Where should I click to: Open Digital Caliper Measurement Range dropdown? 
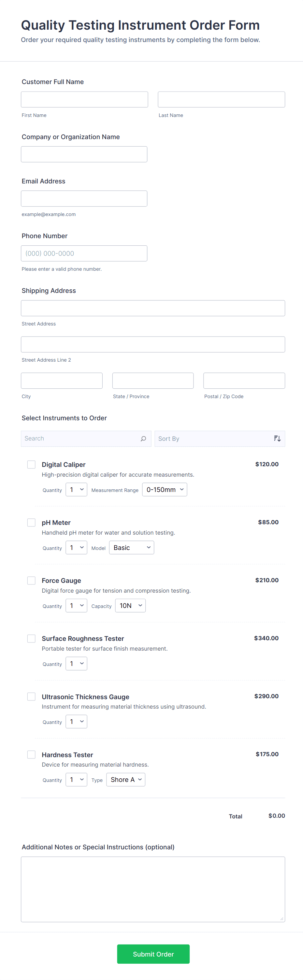tap(165, 490)
